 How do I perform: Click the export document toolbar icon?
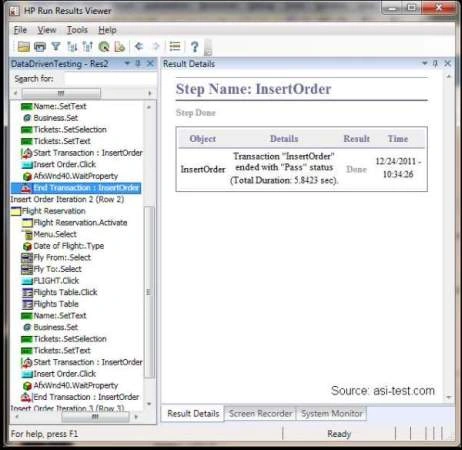(x=119, y=47)
